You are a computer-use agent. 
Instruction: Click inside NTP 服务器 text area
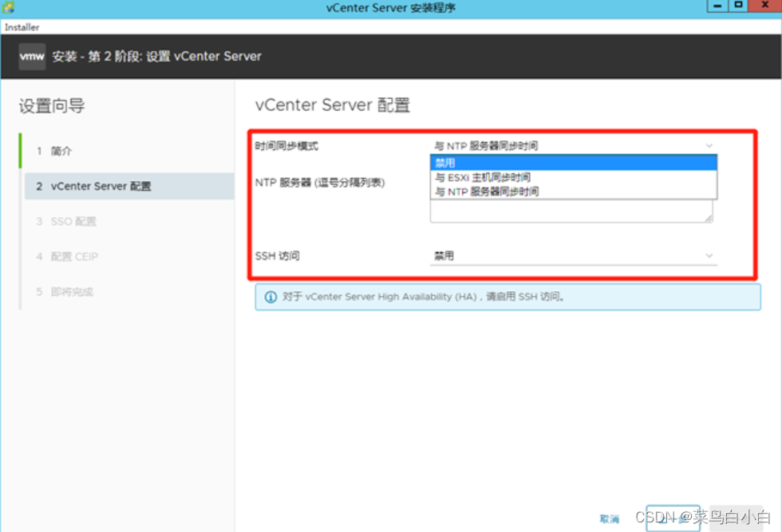click(x=571, y=211)
